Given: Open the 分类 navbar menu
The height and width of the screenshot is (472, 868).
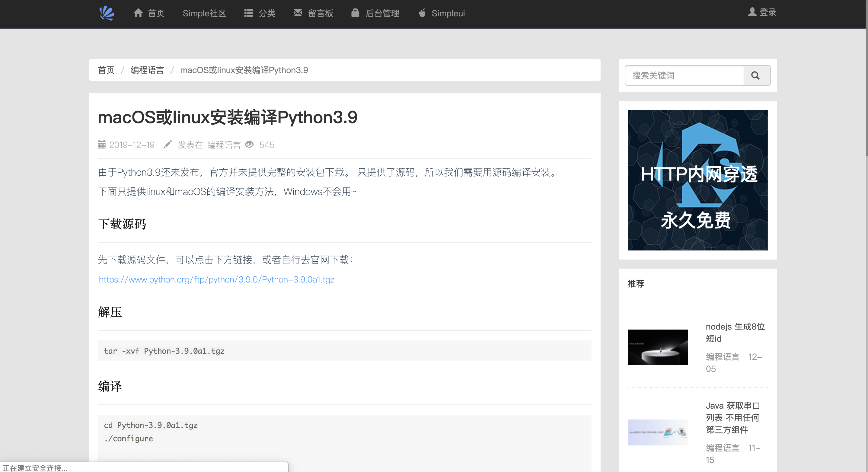Looking at the screenshot, I should (x=267, y=14).
